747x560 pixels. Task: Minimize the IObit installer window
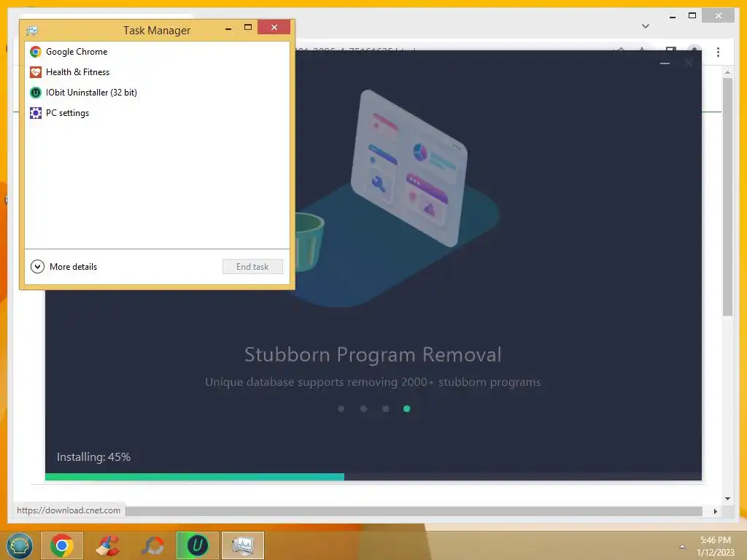point(665,63)
